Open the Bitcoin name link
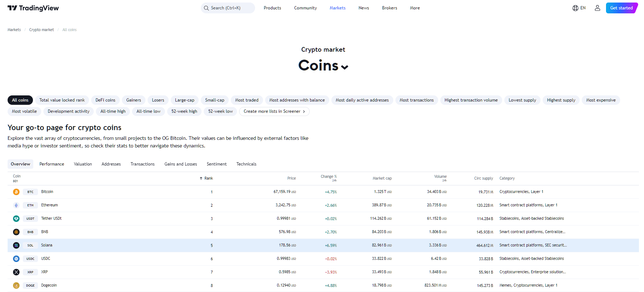This screenshot has width=644, height=292. (47, 192)
